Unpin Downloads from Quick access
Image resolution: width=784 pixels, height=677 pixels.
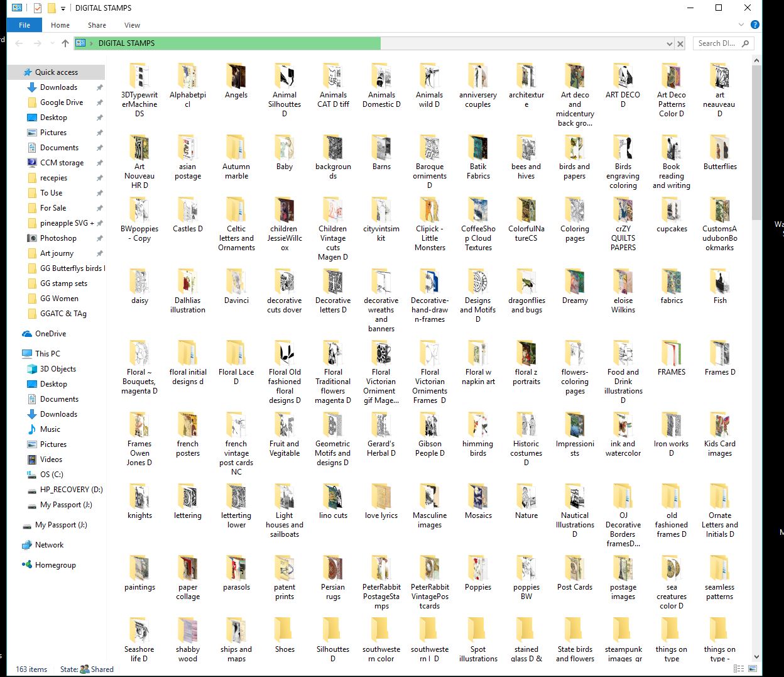point(99,87)
